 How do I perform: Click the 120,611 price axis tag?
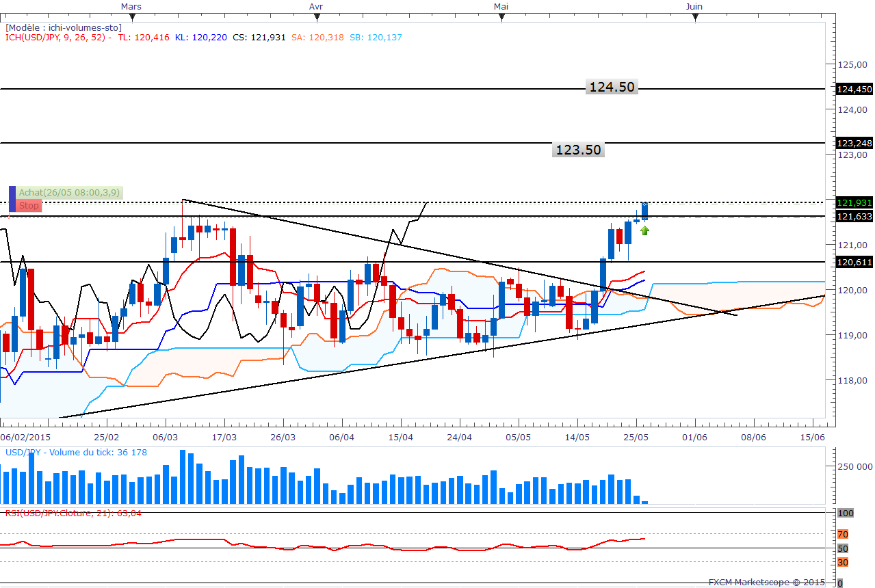tap(854, 262)
